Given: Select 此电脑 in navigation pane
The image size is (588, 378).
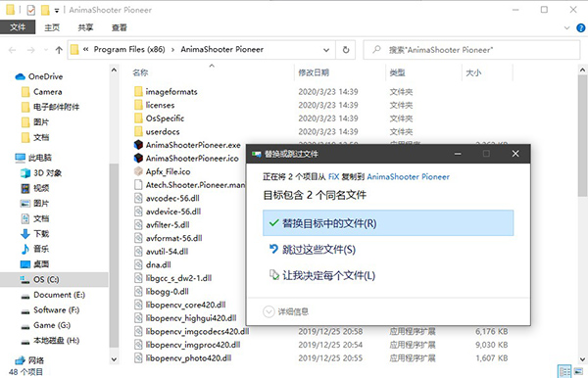Looking at the screenshot, I should 33,158.
